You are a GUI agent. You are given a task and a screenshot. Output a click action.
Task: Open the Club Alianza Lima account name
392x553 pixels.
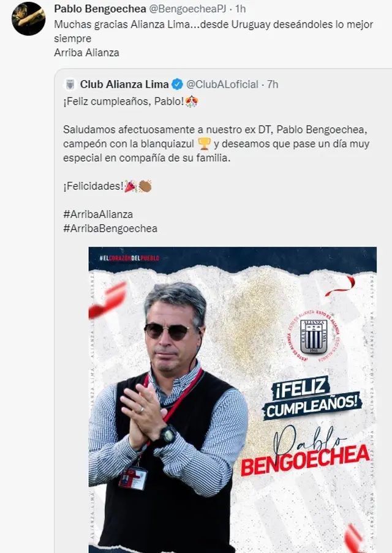[124, 85]
